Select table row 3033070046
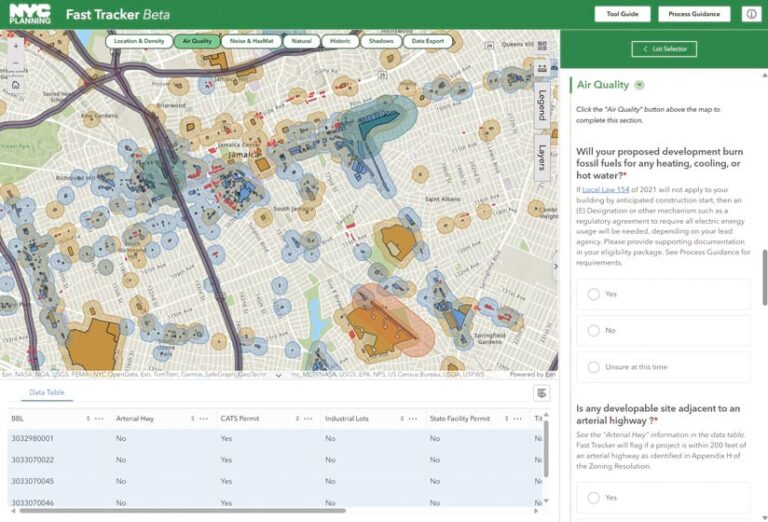 tap(275, 502)
